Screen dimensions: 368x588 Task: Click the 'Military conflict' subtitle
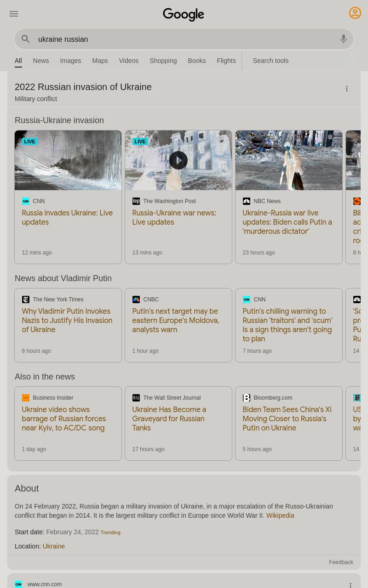[x=36, y=99]
